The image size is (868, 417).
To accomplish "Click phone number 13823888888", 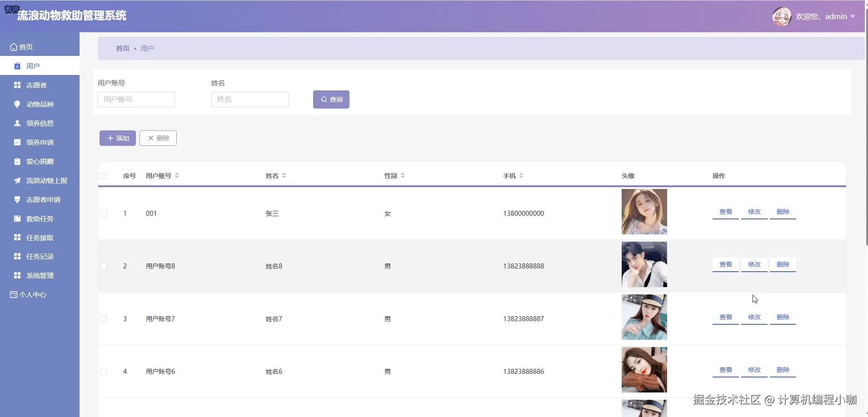I will click(x=524, y=266).
